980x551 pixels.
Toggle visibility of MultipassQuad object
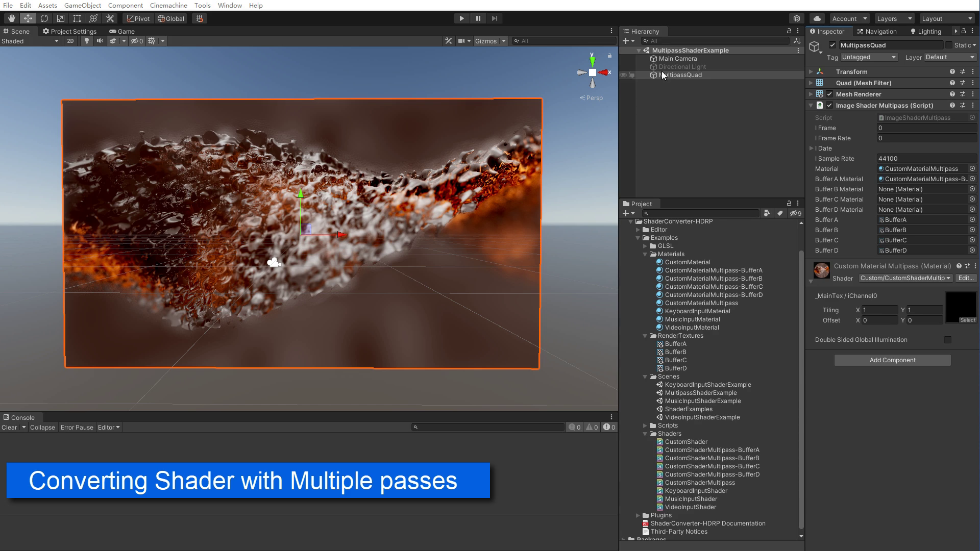(625, 74)
